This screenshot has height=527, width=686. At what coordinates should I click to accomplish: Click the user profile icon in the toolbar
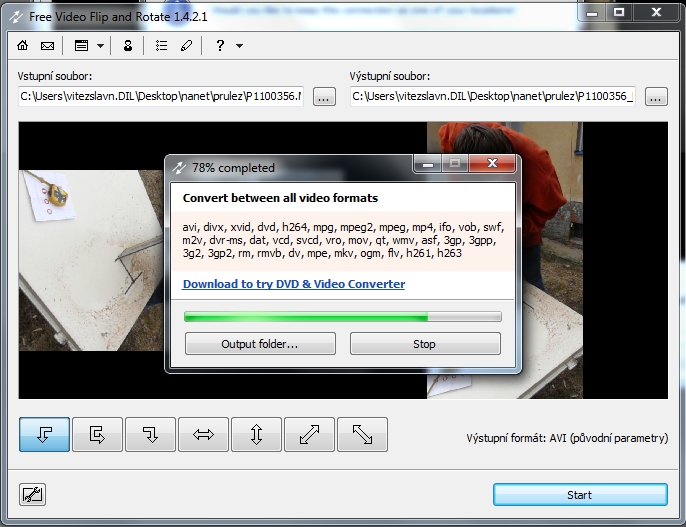(x=127, y=46)
